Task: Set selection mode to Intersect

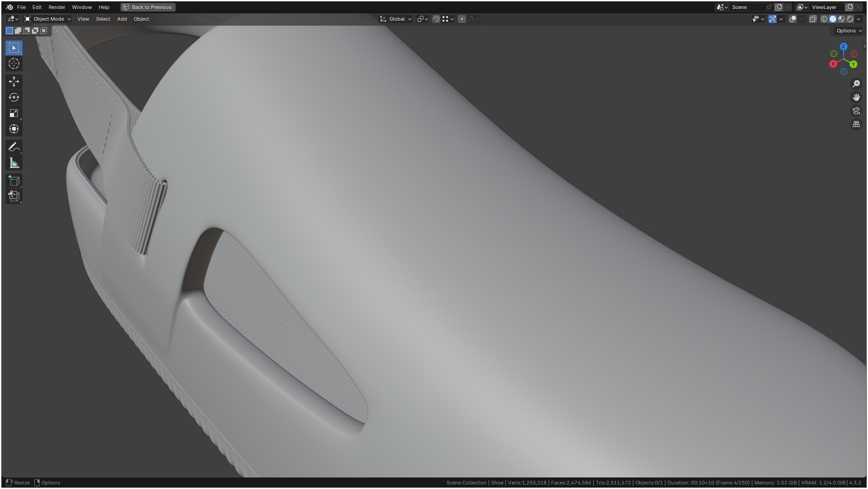Action: [x=44, y=31]
